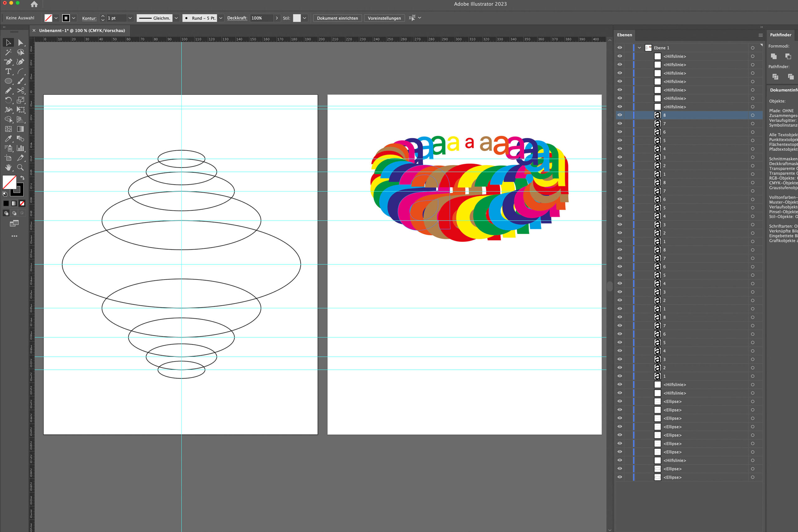Select the Magic Wand tool

[8, 52]
